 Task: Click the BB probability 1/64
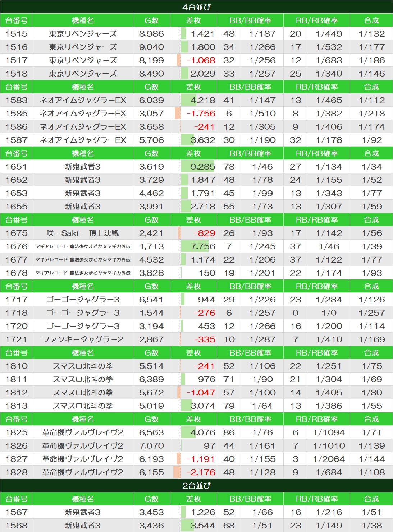(262, 406)
